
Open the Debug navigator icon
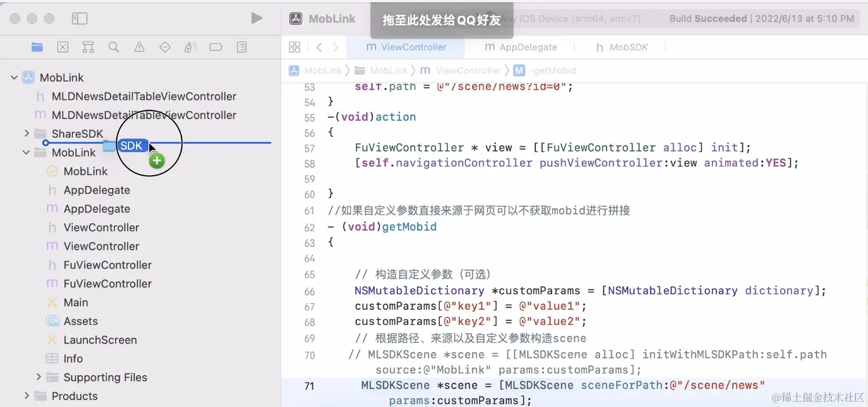tap(190, 47)
